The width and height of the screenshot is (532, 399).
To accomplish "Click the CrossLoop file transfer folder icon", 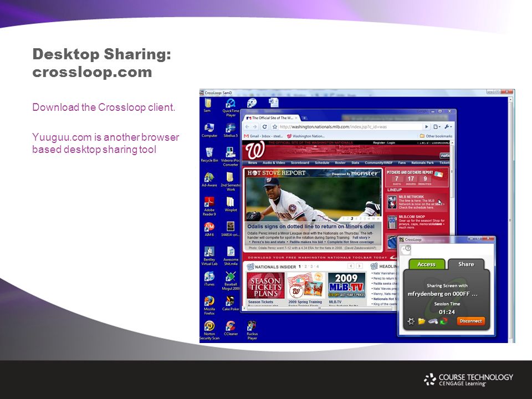I will click(x=421, y=321).
